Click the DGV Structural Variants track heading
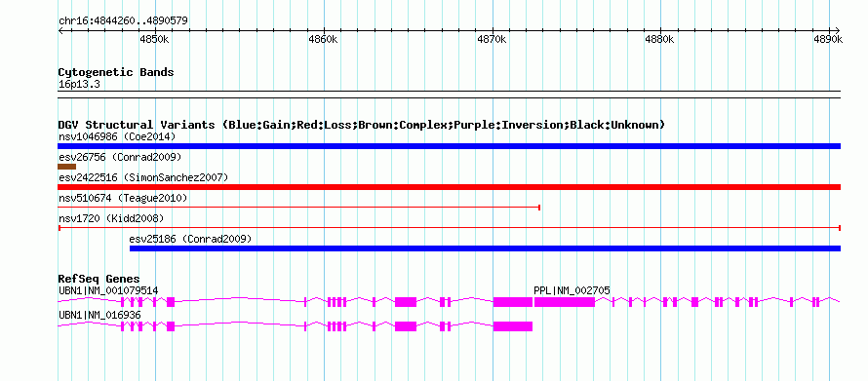 point(361,125)
